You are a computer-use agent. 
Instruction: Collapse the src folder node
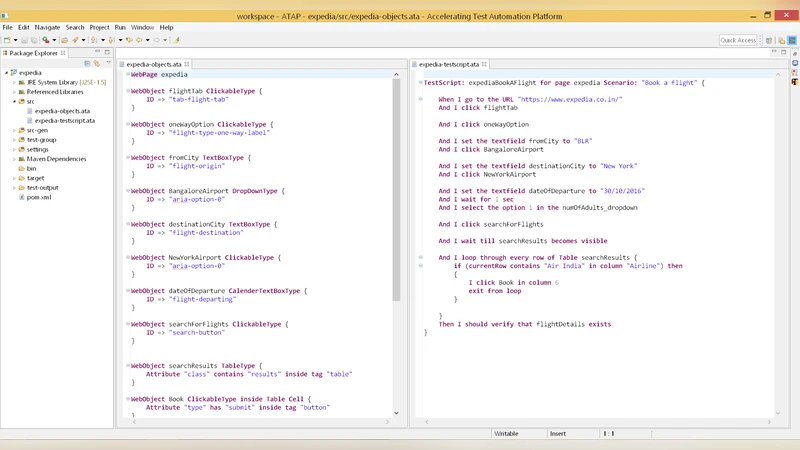point(14,102)
